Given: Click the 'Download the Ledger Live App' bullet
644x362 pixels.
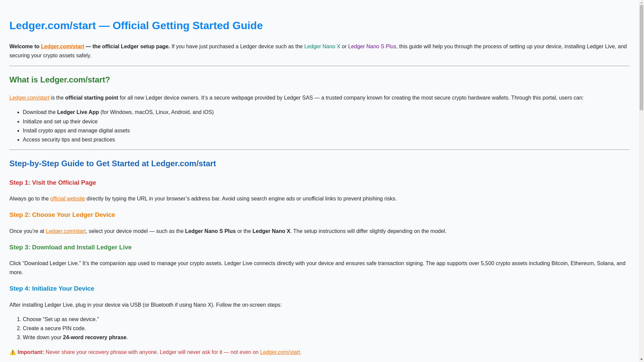Looking at the screenshot, I should 118,112.
